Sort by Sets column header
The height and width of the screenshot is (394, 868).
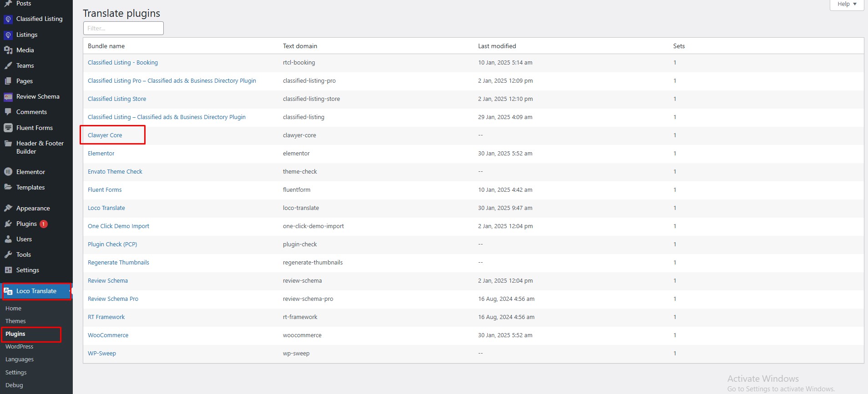click(679, 46)
